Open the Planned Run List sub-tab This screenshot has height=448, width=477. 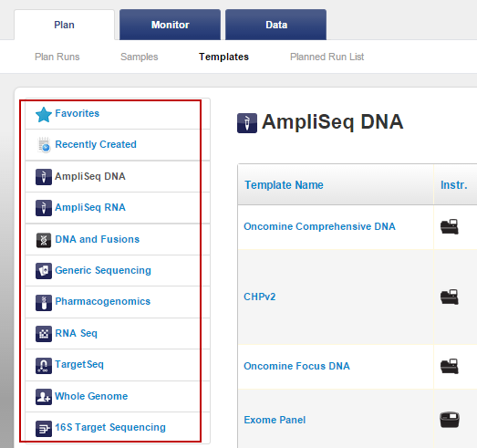(x=327, y=57)
